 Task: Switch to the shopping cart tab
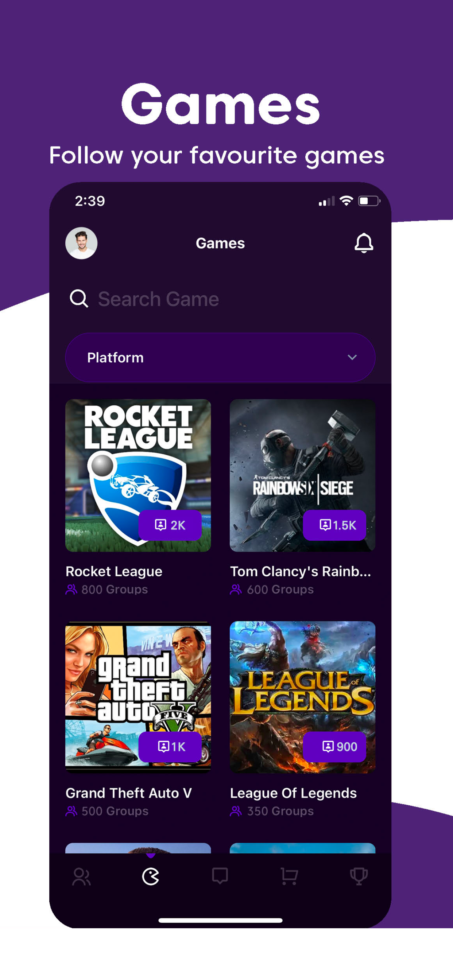(x=289, y=876)
